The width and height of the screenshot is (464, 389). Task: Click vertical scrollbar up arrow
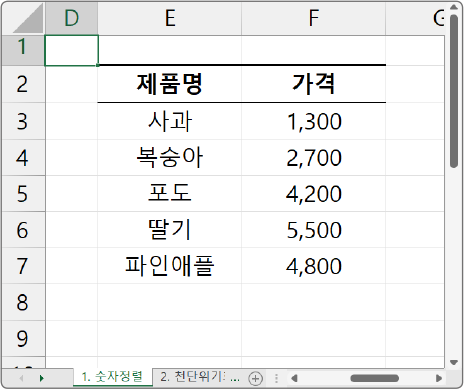click(x=454, y=8)
